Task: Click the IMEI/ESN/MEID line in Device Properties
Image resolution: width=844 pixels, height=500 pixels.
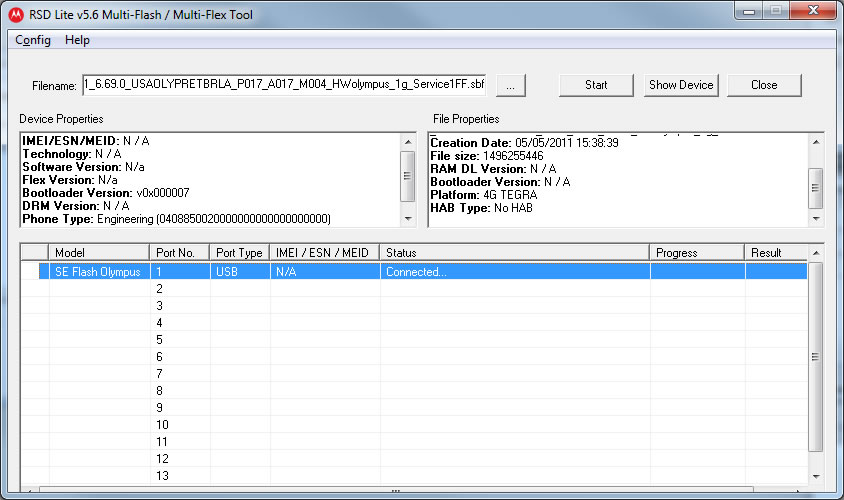Action: click(86, 140)
